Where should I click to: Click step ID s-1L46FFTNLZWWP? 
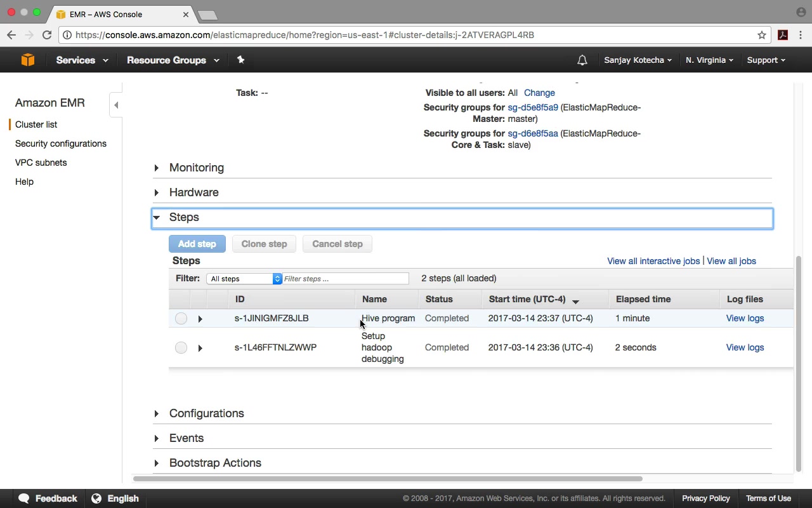275,347
